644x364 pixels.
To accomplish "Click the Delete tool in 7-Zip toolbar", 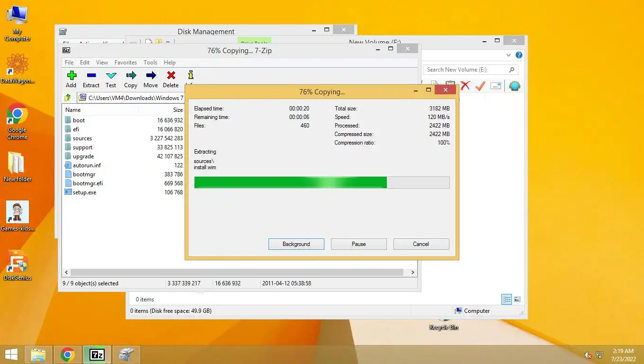I will point(170,79).
